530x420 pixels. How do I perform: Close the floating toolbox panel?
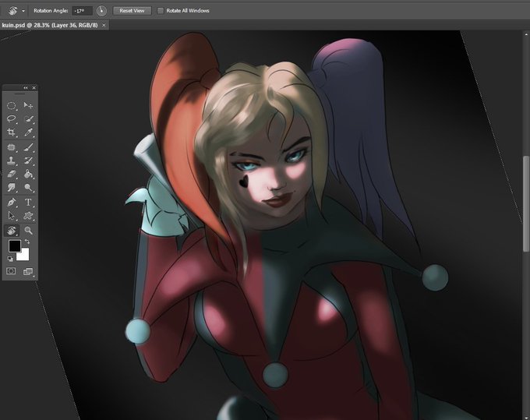(34, 87)
